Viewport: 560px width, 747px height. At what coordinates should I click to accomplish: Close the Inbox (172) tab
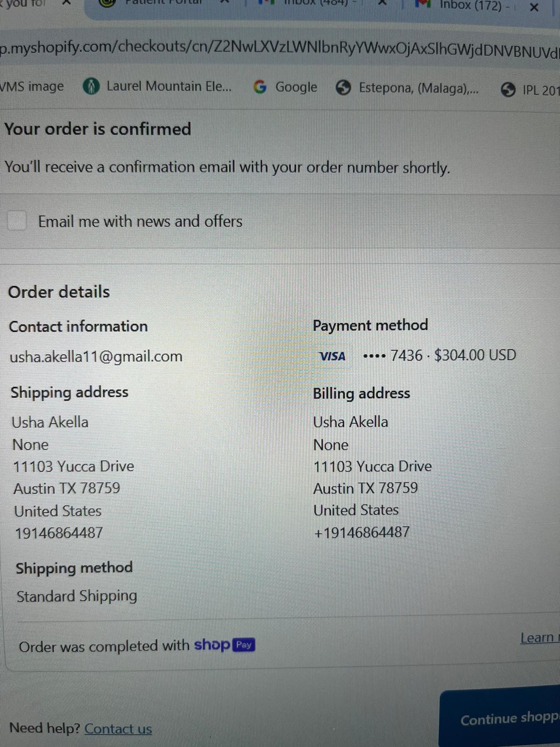pos(534,7)
